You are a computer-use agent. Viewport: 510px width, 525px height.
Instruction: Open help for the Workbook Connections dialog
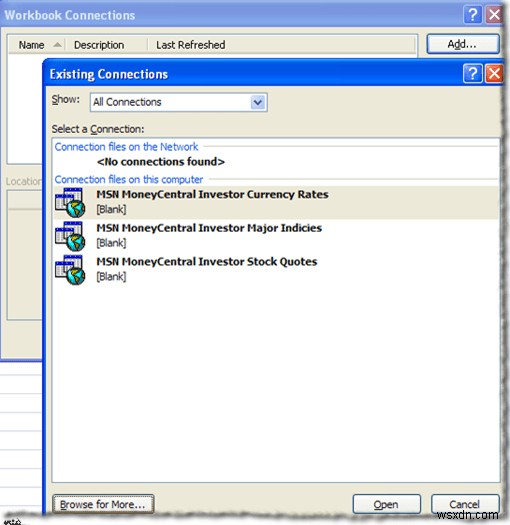pos(472,15)
